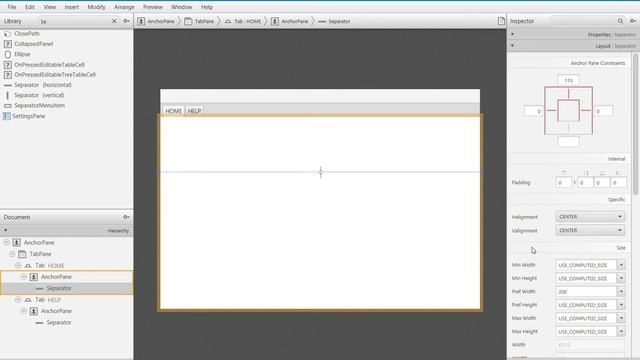640x360 pixels.
Task: Toggle top anchor in constraints diagram
Action: [569, 93]
